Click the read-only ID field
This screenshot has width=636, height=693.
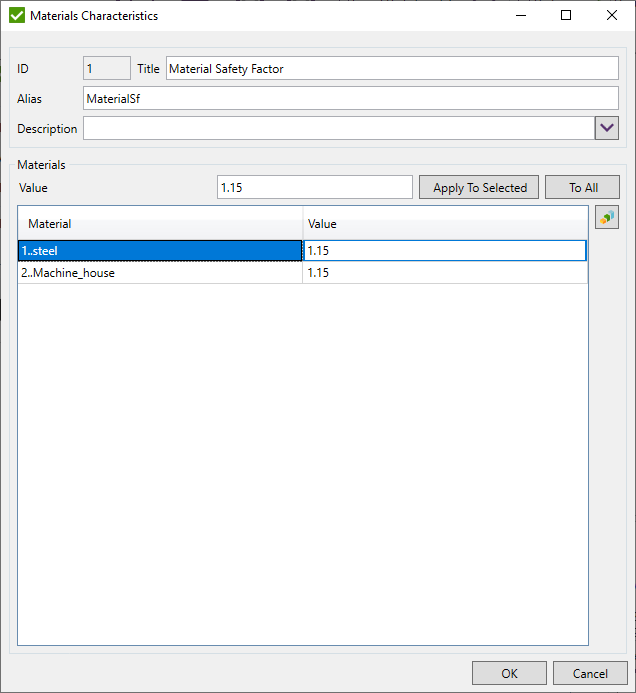coord(107,68)
